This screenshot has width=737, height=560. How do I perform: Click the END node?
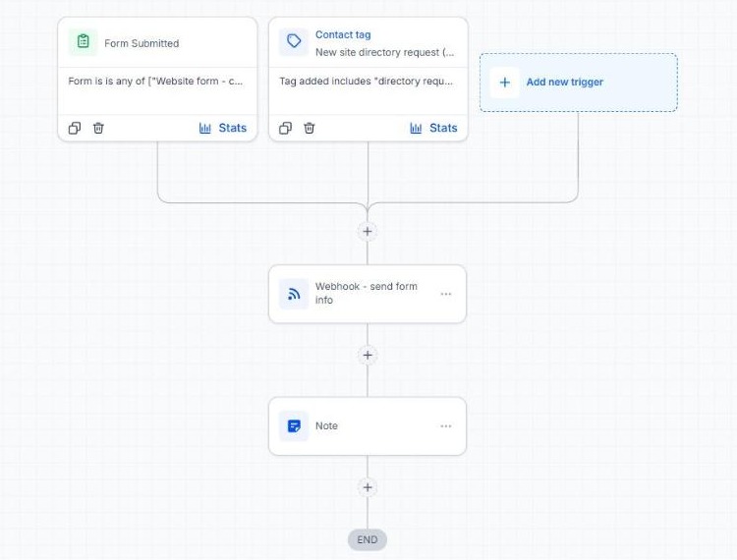[x=368, y=539]
